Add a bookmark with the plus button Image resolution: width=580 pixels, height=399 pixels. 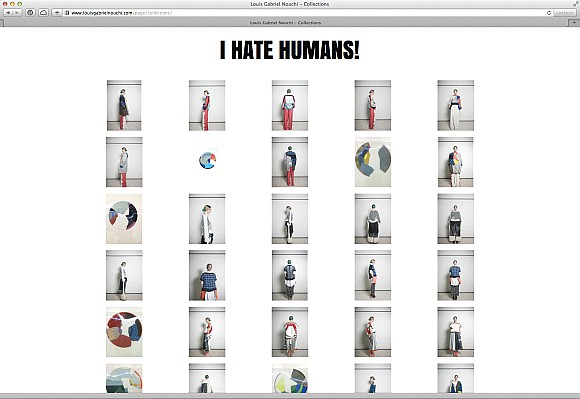click(57, 13)
